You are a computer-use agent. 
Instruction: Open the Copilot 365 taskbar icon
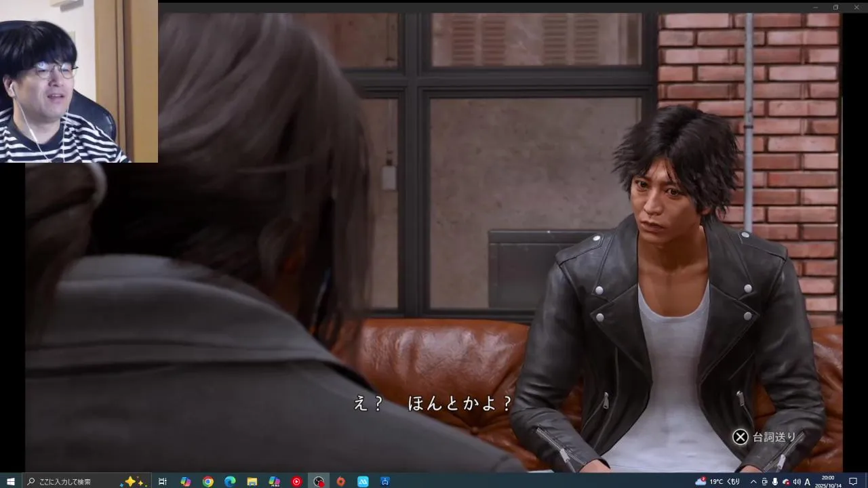coord(274,481)
